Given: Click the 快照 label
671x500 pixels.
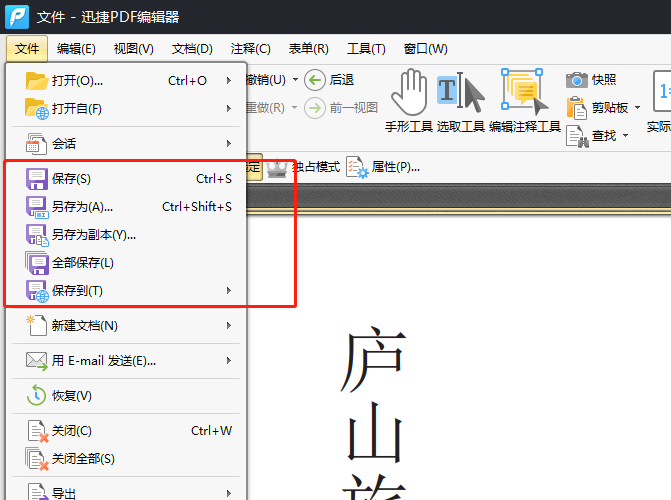Looking at the screenshot, I should [x=604, y=80].
